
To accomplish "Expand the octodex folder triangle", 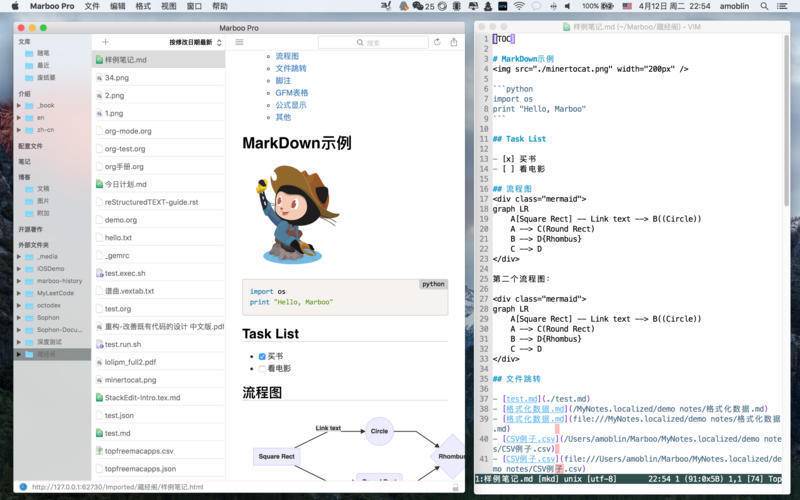I will 19,305.
